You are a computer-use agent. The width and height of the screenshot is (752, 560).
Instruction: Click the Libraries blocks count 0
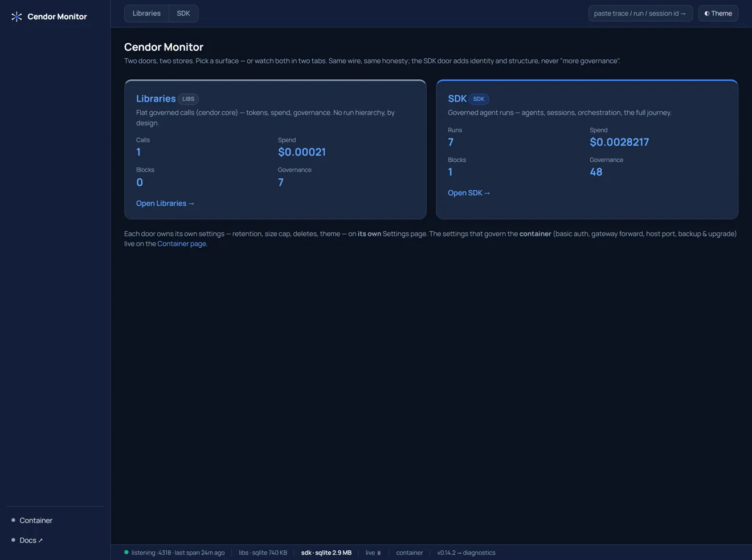point(140,182)
